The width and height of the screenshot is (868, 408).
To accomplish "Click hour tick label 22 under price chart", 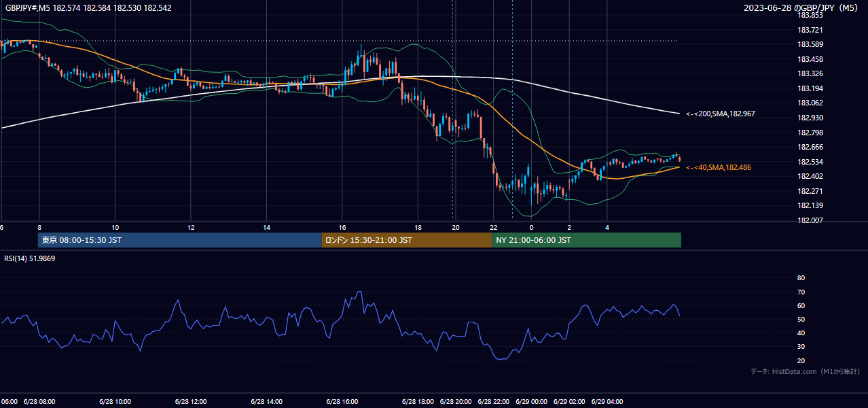I will pyautogui.click(x=494, y=228).
